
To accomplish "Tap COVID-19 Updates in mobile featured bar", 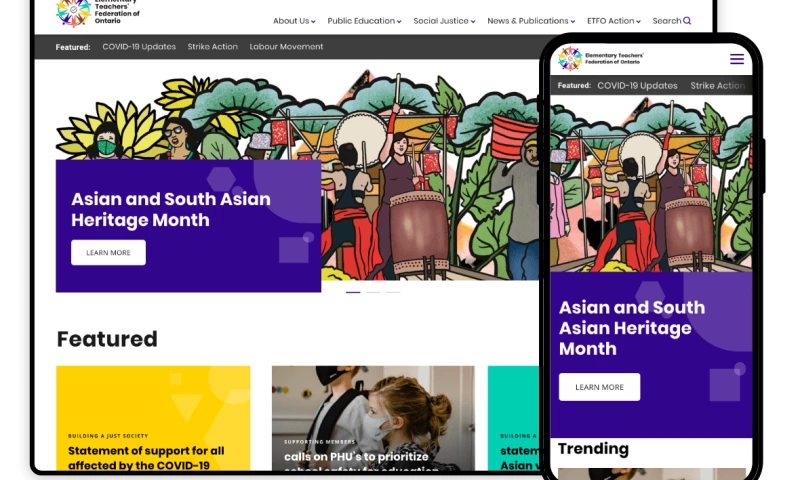I will click(637, 86).
